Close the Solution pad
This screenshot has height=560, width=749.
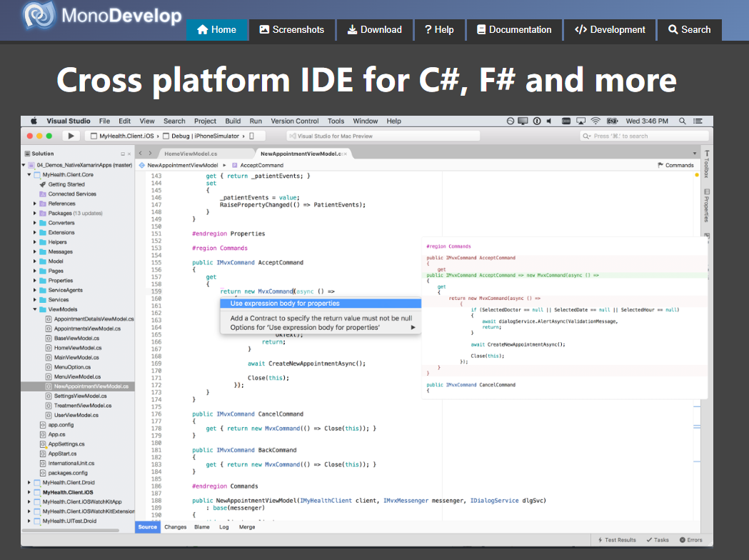[x=129, y=154]
